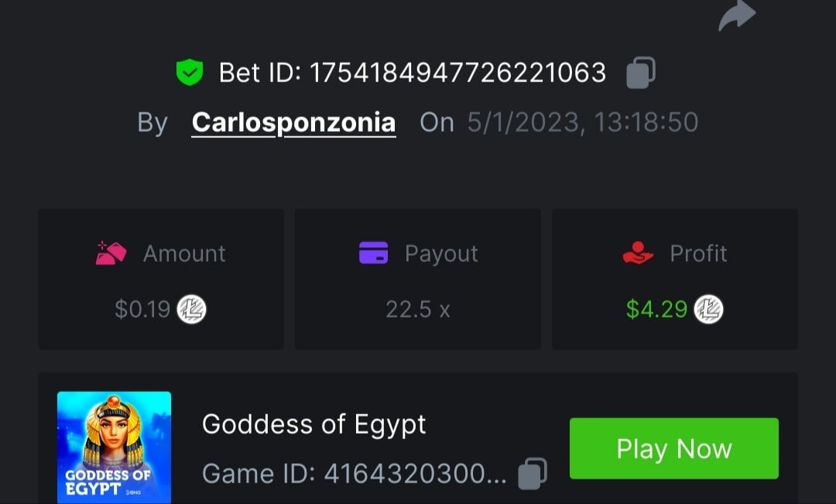Copy the Game ID
Viewport: 836px width, 504px height.
coord(532,473)
